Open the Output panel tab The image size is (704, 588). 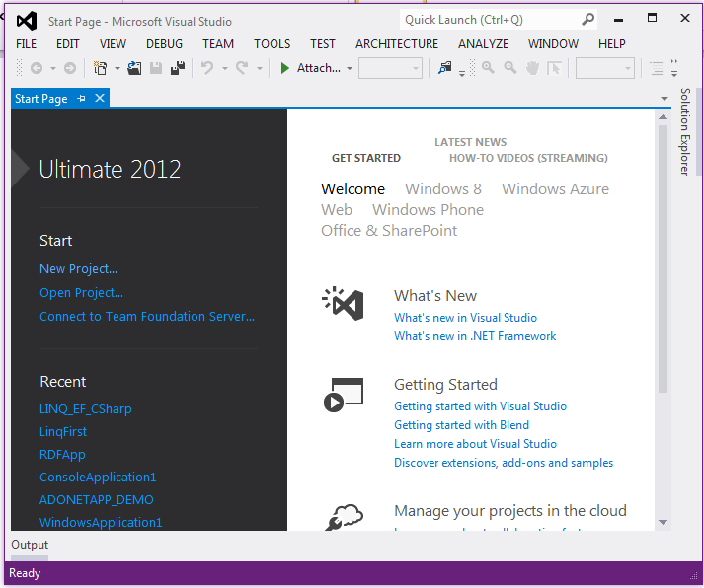pos(30,545)
